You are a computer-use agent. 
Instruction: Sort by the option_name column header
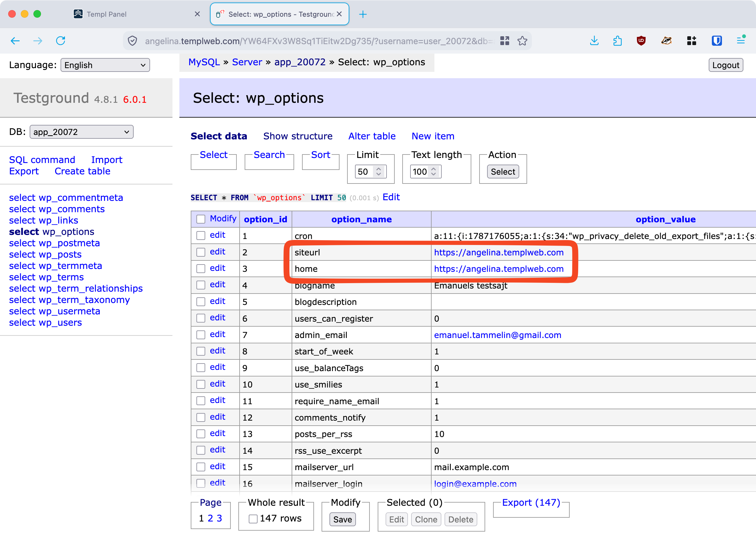[361, 219]
